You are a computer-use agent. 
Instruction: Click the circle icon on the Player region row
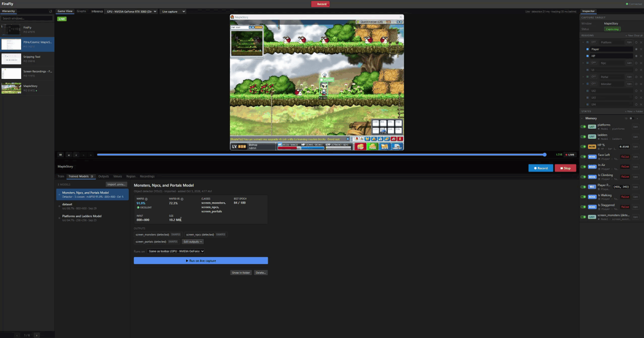click(636, 49)
